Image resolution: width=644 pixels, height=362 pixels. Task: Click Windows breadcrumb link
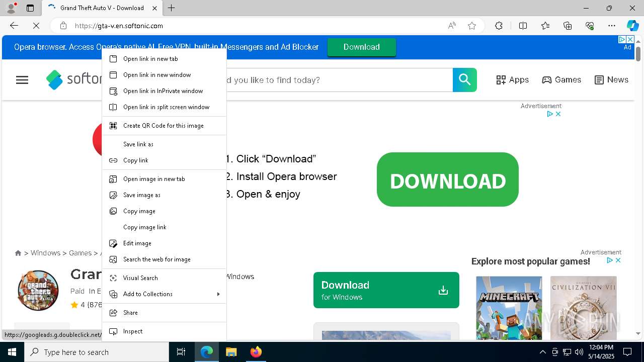point(45,253)
